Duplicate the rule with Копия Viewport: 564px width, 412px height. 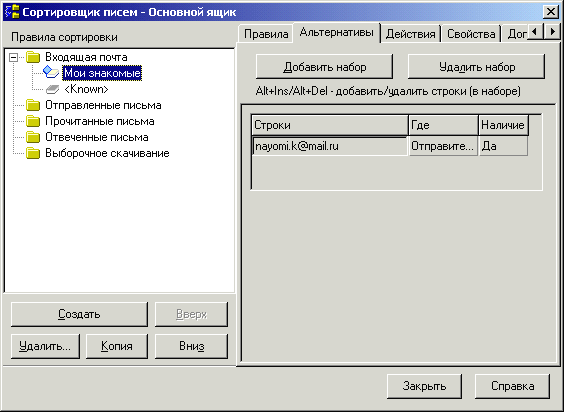click(x=117, y=346)
